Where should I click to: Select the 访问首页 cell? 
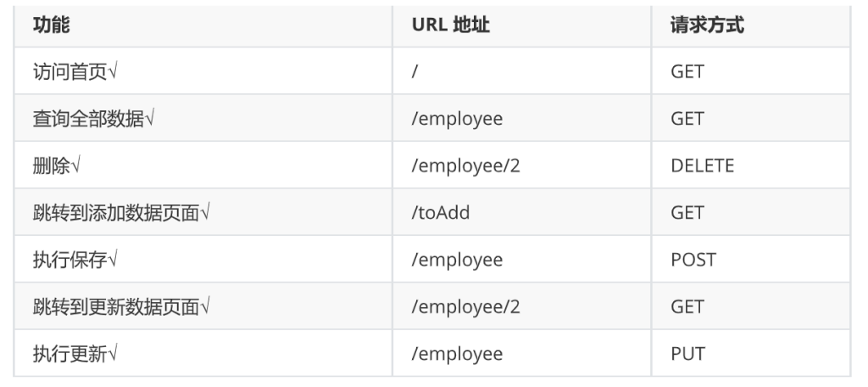(75, 72)
